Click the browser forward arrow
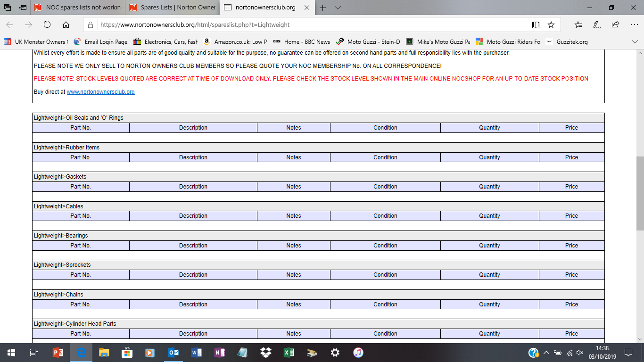This screenshot has width=644, height=362. [28, 25]
